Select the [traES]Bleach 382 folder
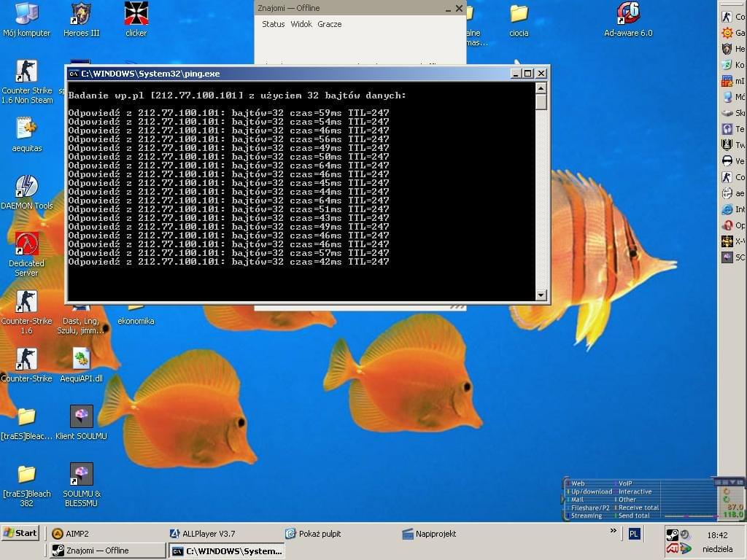Image resolution: width=747 pixels, height=560 pixels. point(27,485)
